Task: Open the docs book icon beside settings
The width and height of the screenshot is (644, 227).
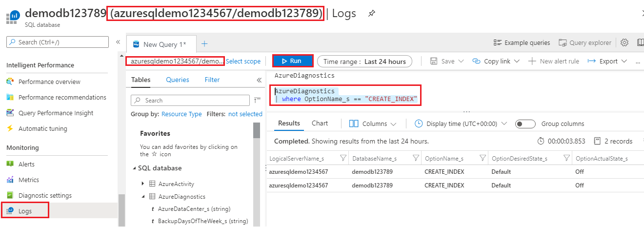Action: pos(640,42)
